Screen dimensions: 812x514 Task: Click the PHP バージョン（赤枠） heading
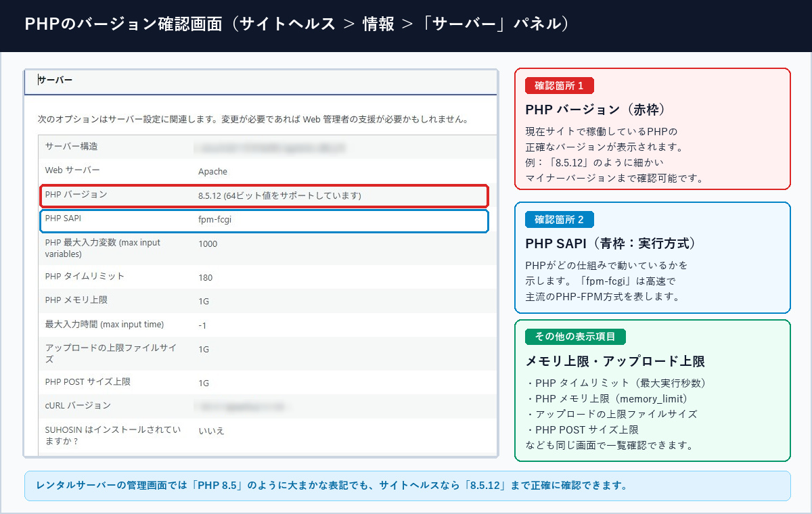click(595, 109)
